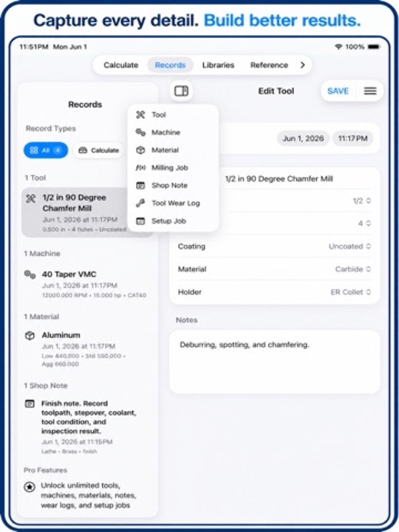Select the Records tab

[x=170, y=65]
